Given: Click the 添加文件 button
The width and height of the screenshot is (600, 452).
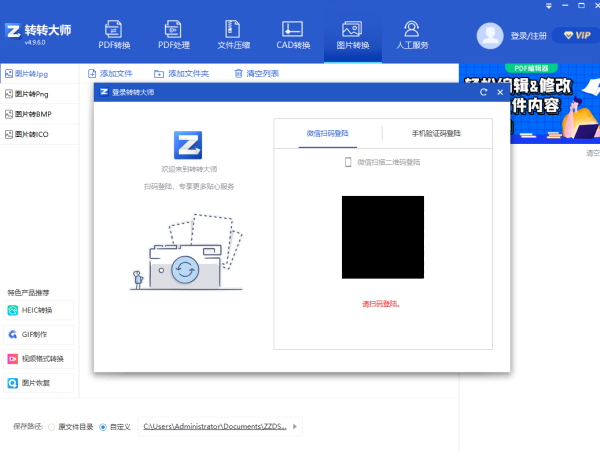Looking at the screenshot, I should 110,73.
